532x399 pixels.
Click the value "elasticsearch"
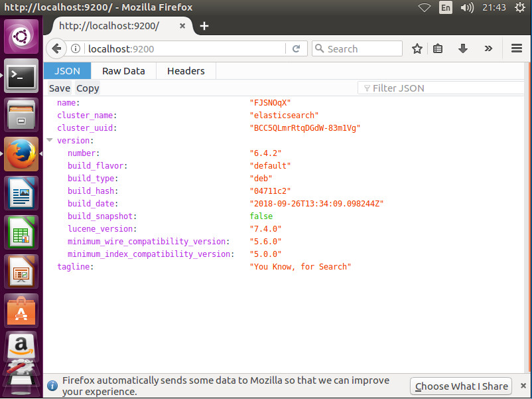284,116
